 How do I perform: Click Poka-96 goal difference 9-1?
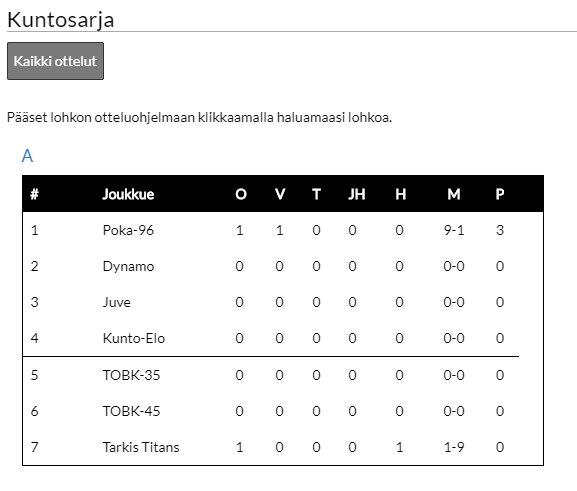(454, 230)
